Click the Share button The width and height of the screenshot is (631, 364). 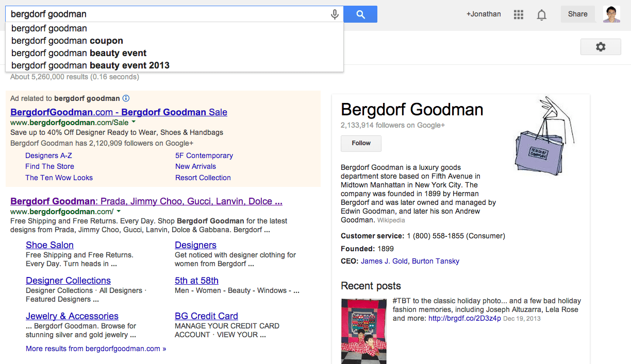(578, 14)
